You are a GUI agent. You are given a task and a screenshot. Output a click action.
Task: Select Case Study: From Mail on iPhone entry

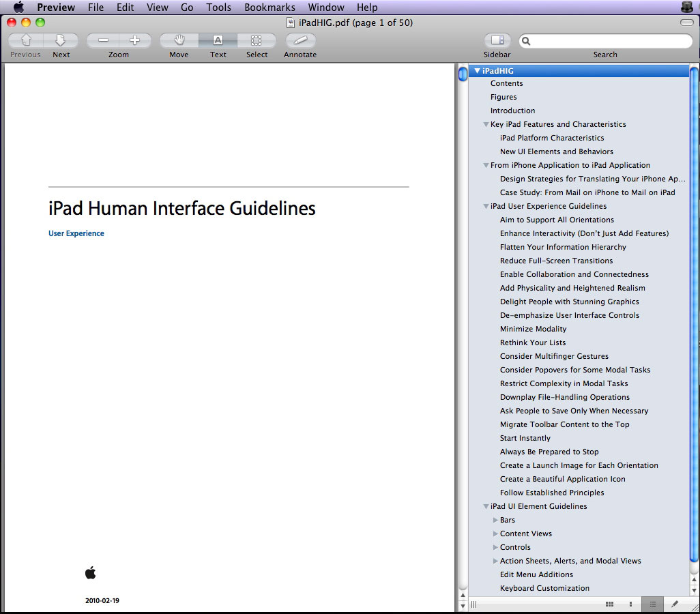coord(587,192)
